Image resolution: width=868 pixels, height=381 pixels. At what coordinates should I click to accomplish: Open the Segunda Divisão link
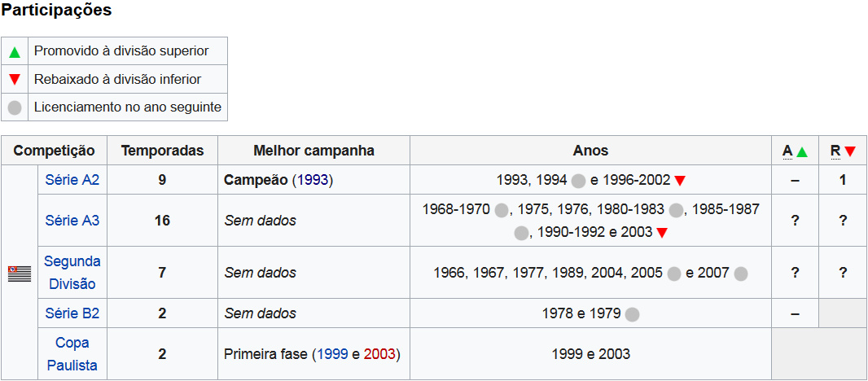(72, 273)
